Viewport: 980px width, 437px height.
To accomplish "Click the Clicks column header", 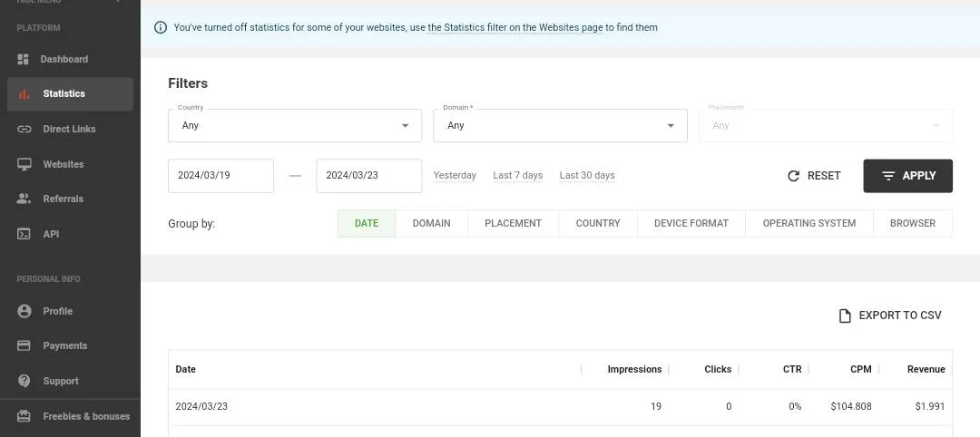I will click(718, 370).
